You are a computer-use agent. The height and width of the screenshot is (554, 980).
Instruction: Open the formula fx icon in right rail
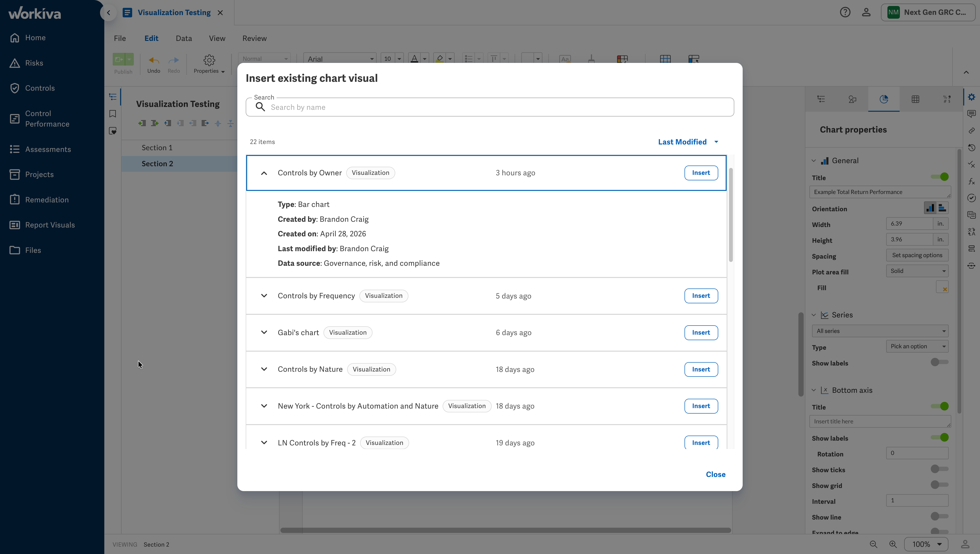[972, 182]
